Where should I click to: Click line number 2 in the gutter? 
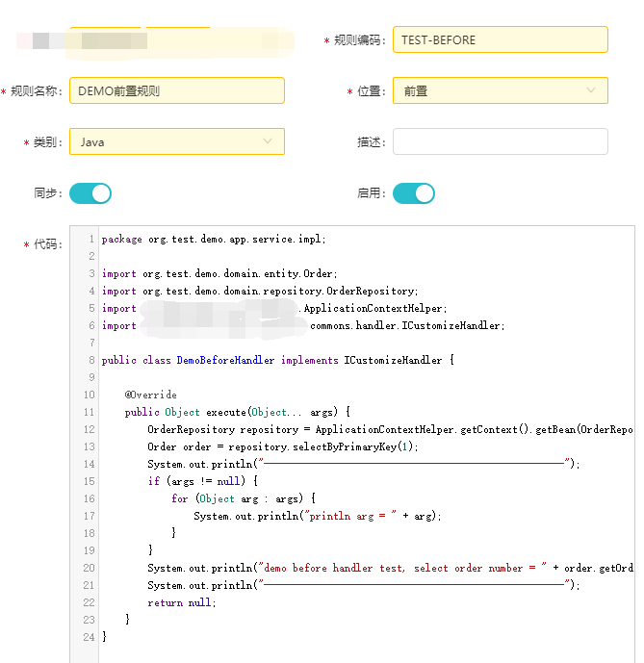[x=91, y=256]
